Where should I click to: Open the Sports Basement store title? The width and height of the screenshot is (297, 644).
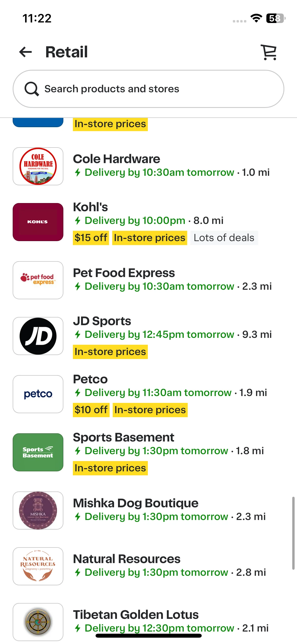click(x=124, y=437)
